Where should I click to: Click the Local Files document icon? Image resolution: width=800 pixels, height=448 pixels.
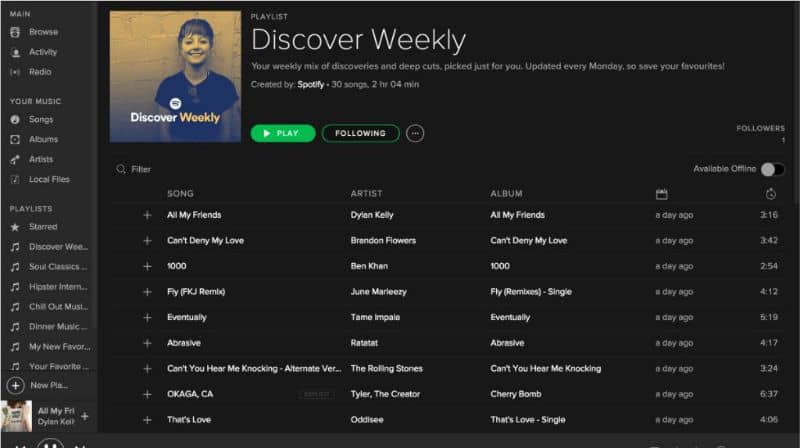click(15, 179)
